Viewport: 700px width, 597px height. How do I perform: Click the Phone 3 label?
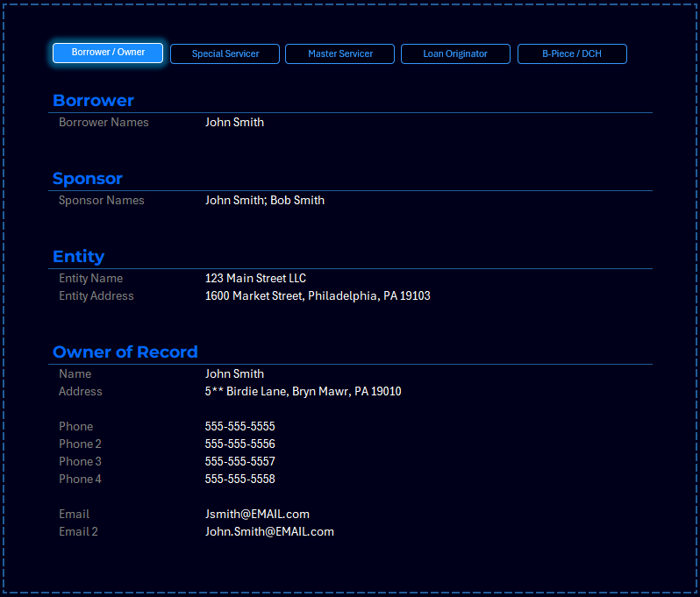80,461
